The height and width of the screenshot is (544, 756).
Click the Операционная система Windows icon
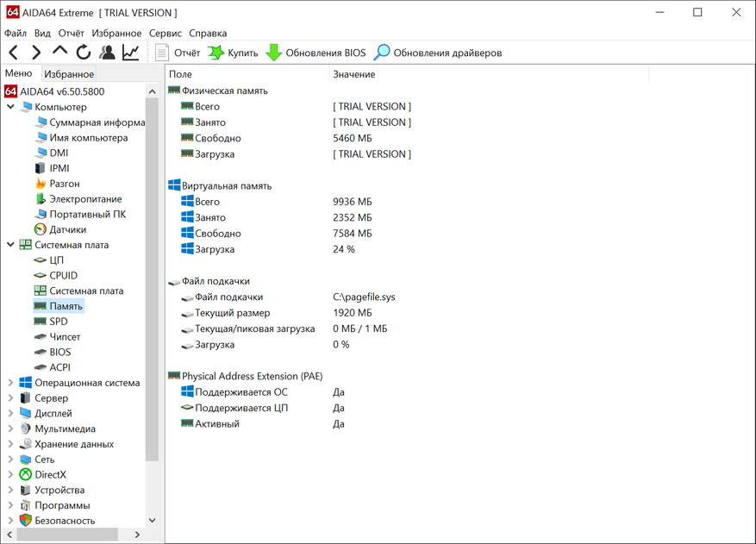pos(26,383)
